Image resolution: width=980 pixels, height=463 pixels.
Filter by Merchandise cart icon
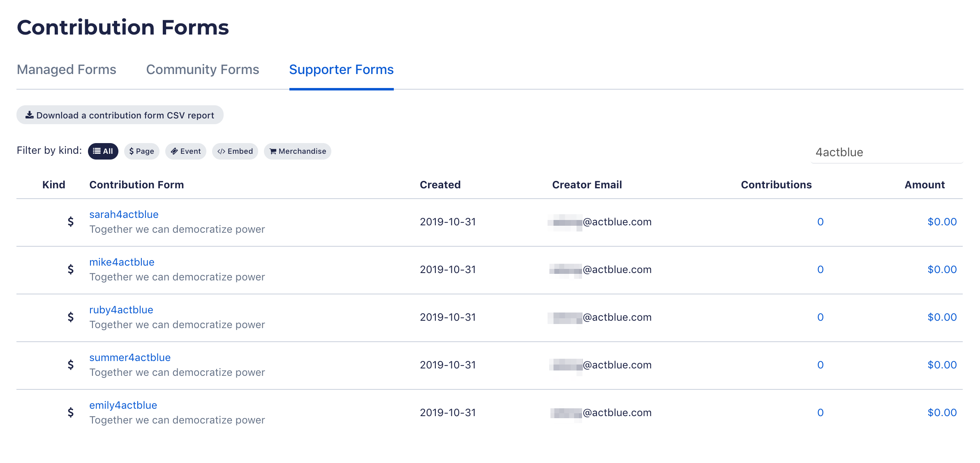pyautogui.click(x=273, y=151)
